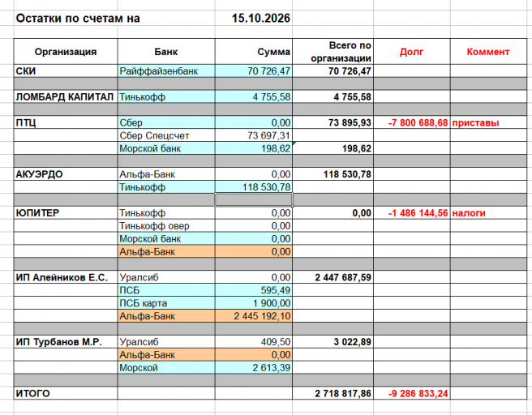Select the 'Организация' column header

[x=66, y=52]
